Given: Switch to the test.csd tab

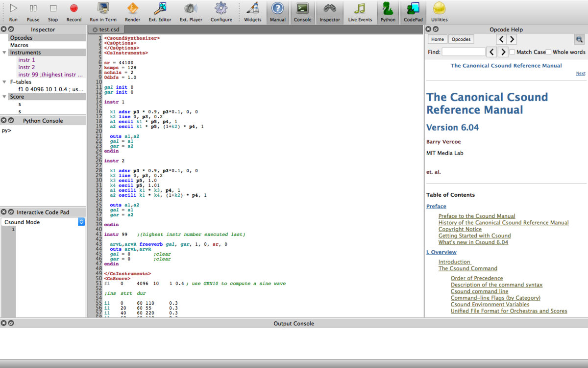Looking at the screenshot, I should tap(109, 29).
